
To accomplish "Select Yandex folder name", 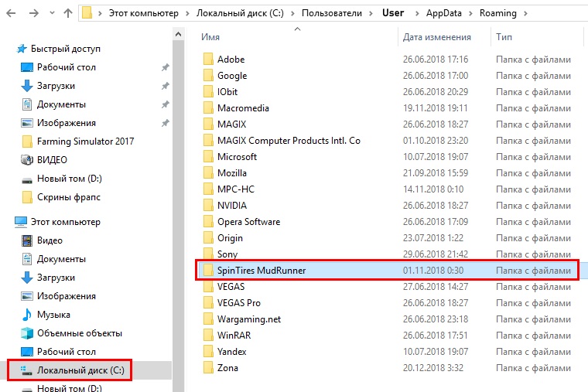I will pos(232,352).
